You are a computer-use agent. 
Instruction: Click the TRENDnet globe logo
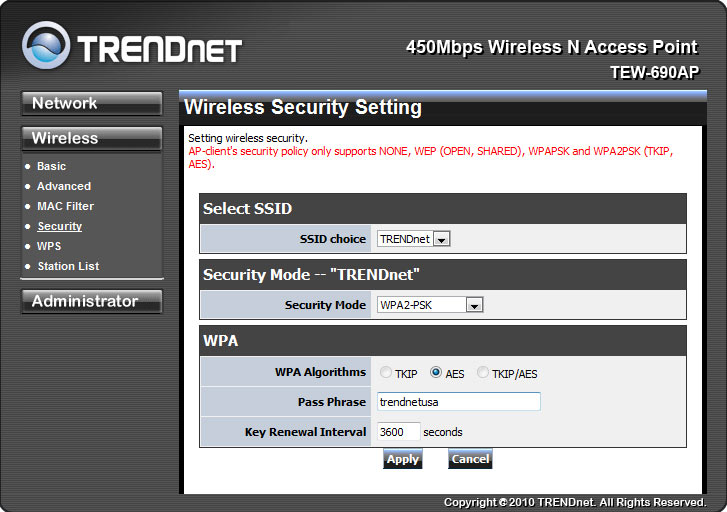46,45
